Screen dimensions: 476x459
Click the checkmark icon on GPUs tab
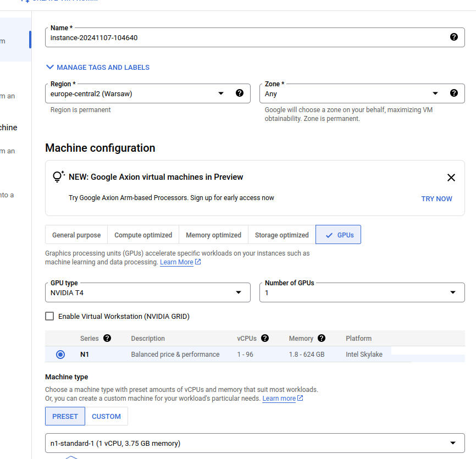tap(329, 235)
